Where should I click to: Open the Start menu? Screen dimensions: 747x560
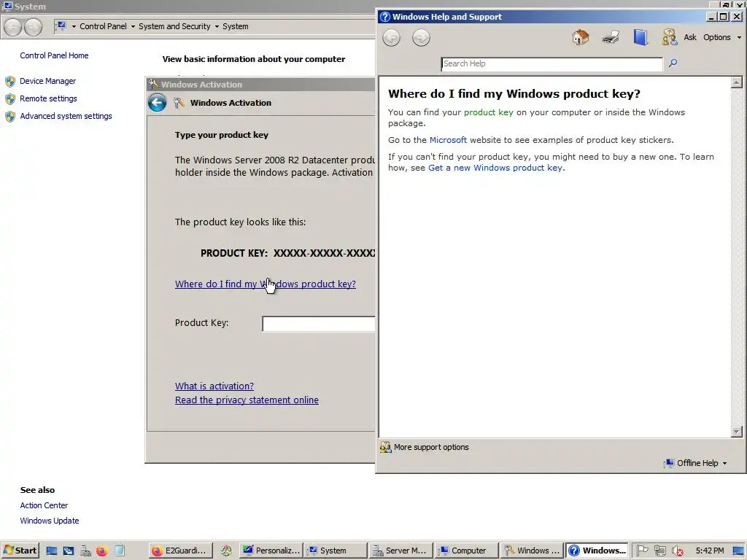tap(20, 551)
